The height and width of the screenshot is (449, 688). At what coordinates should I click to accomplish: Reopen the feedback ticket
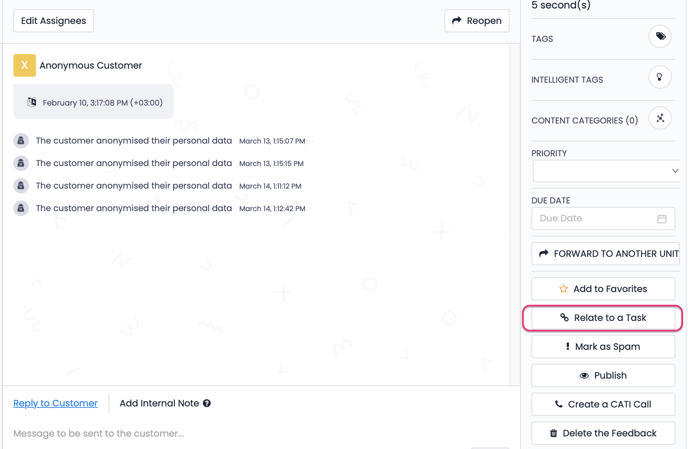click(476, 21)
